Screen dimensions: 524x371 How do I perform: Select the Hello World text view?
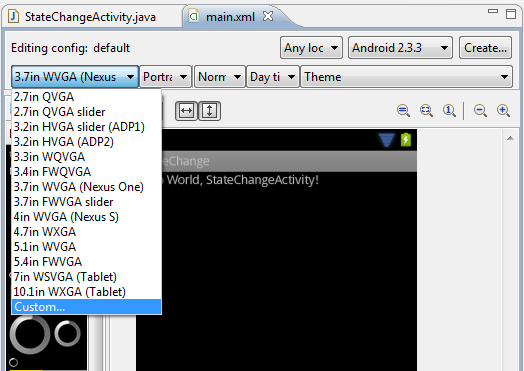[240, 180]
